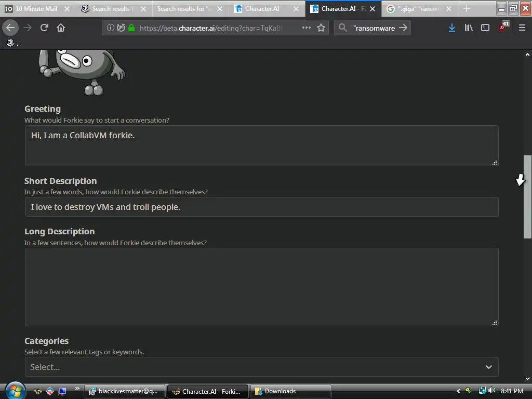532x399 pixels.
Task: Click the Greeting text area
Action: (262, 145)
